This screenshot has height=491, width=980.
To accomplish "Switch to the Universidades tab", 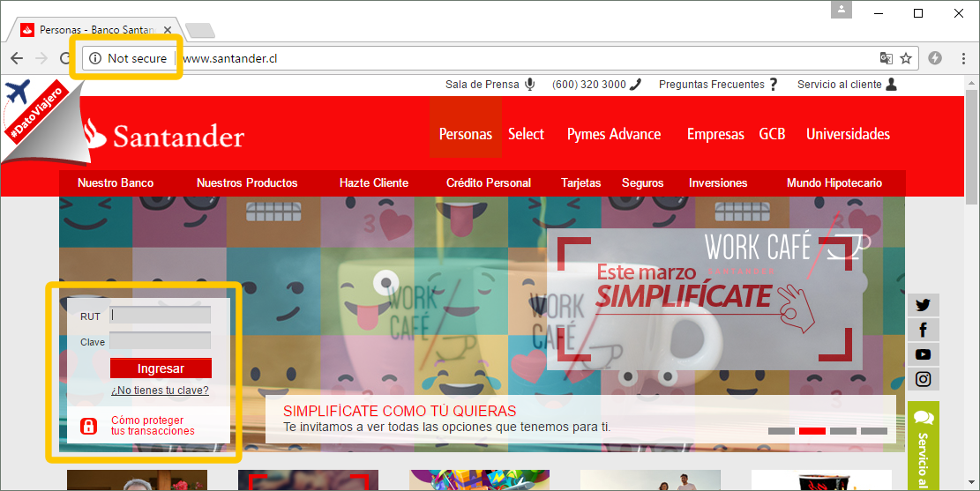I will (848, 134).
